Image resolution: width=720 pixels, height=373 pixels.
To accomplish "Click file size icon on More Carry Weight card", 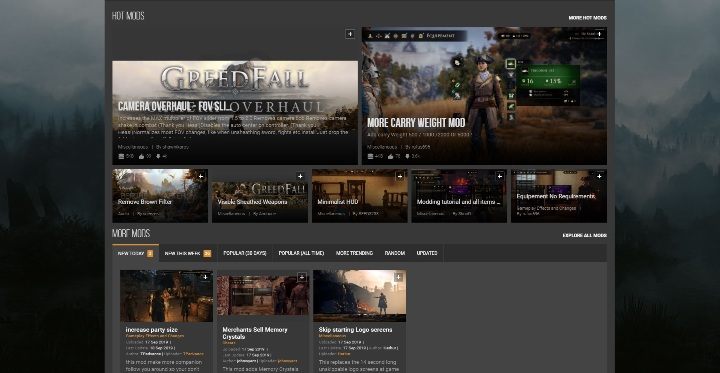I will click(371, 156).
